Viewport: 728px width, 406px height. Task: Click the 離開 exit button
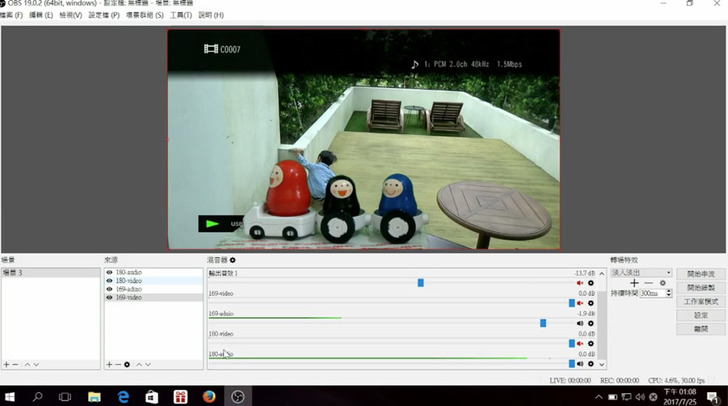pyautogui.click(x=701, y=329)
